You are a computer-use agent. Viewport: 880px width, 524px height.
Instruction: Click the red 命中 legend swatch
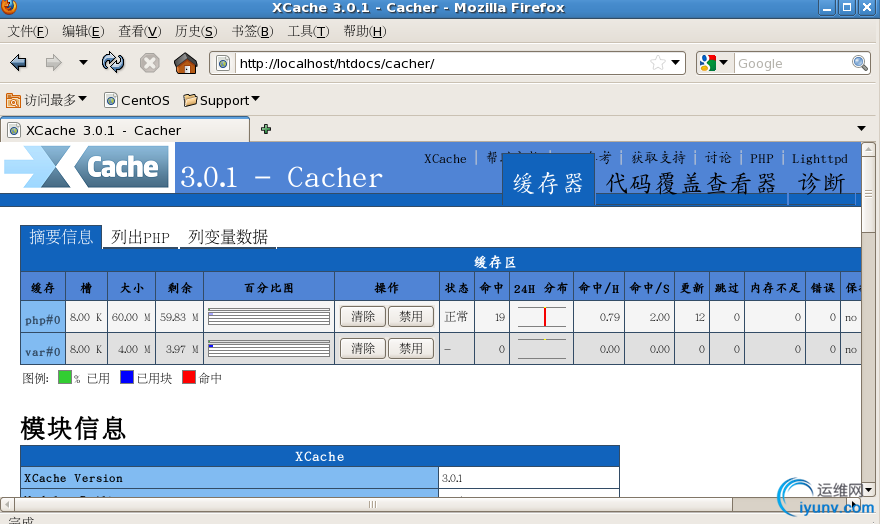(x=189, y=377)
